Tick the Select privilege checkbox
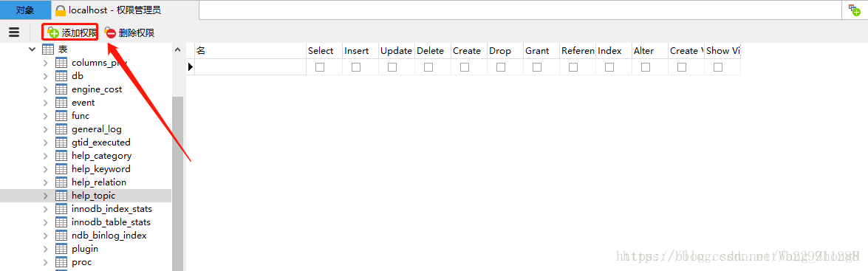The width and height of the screenshot is (868, 271). [x=319, y=67]
